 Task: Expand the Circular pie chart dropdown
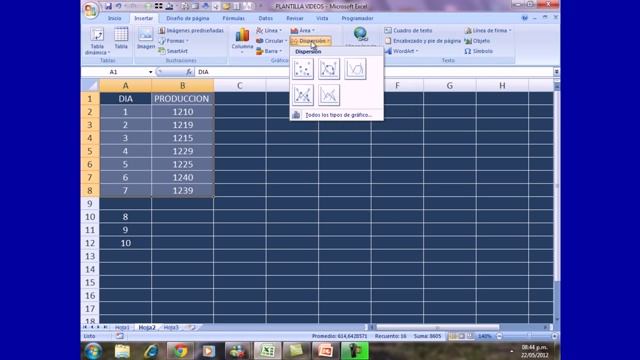point(286,41)
